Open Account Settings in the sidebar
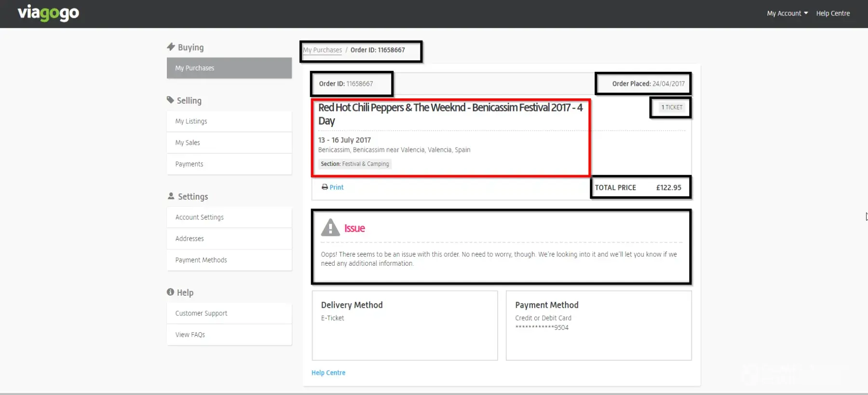Viewport: 868px width, 395px height. pos(229,217)
